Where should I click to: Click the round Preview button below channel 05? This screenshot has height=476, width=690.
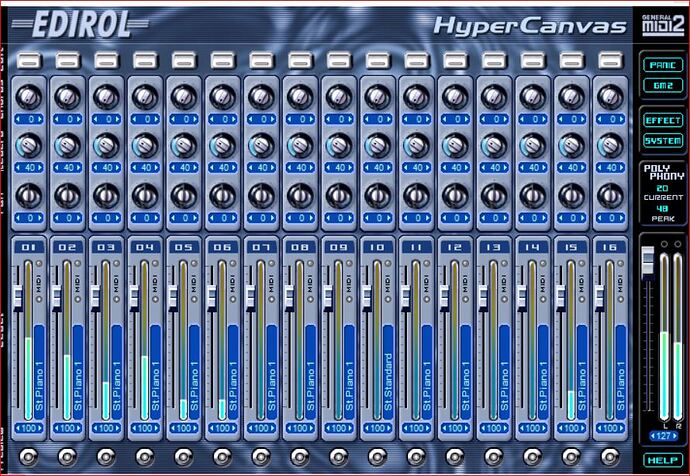tap(184, 457)
